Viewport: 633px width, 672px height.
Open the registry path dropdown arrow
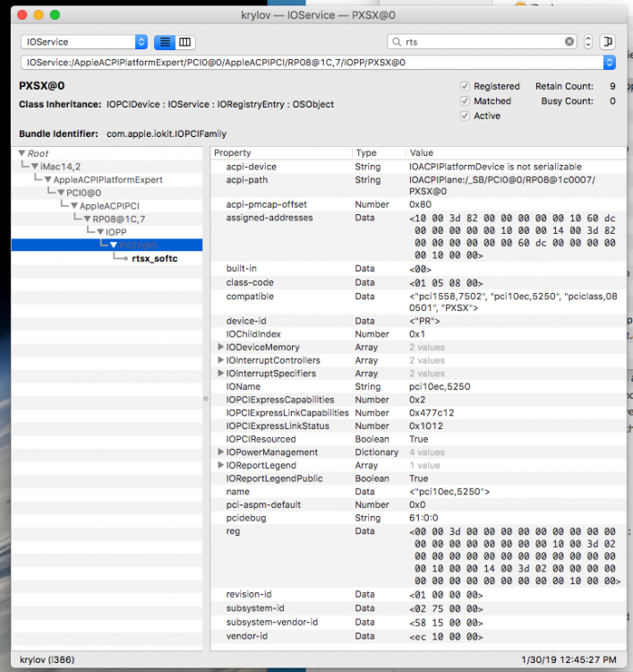coord(610,63)
